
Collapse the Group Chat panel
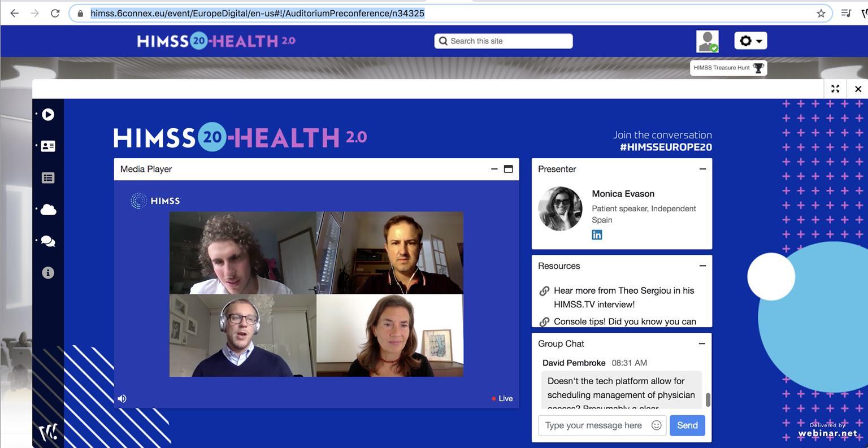(x=702, y=343)
